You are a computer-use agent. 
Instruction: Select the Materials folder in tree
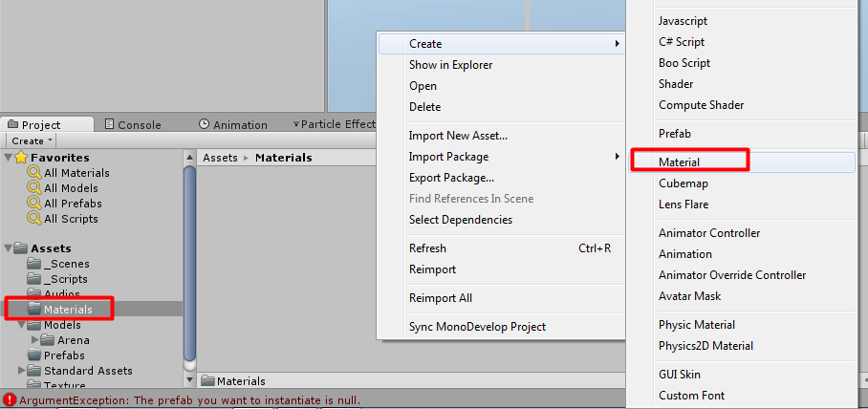coord(92,310)
